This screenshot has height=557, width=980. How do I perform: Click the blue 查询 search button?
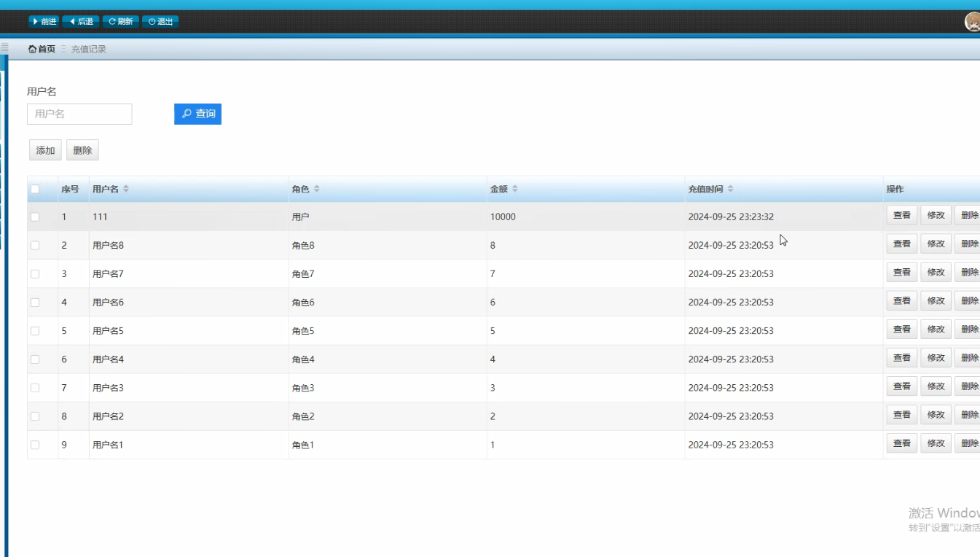(x=197, y=114)
